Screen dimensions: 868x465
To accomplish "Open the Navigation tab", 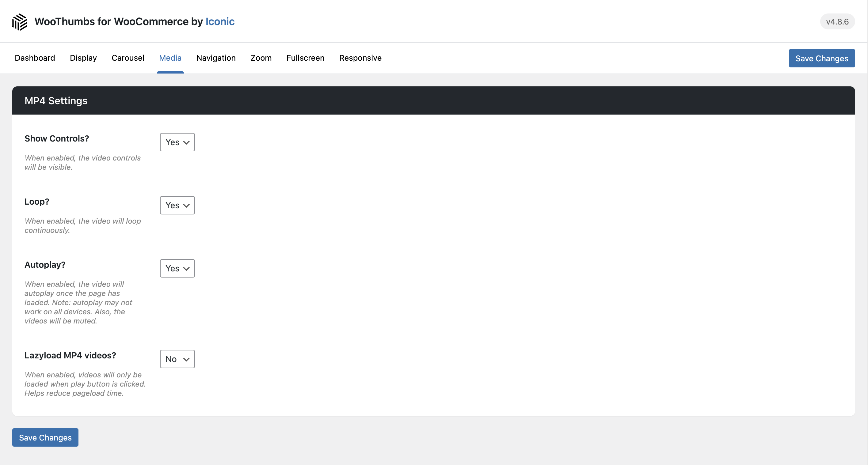I will (216, 58).
